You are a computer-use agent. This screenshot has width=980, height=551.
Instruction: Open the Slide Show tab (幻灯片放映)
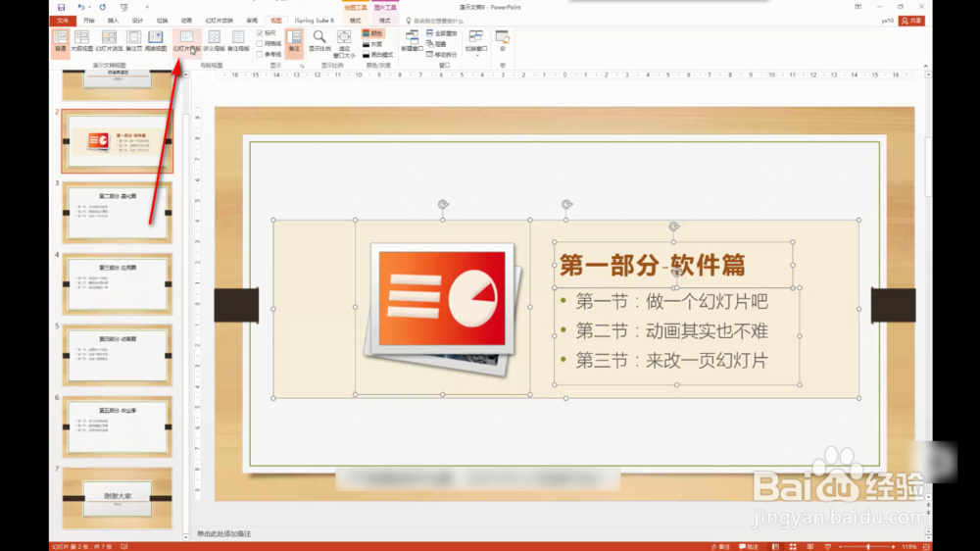click(219, 21)
